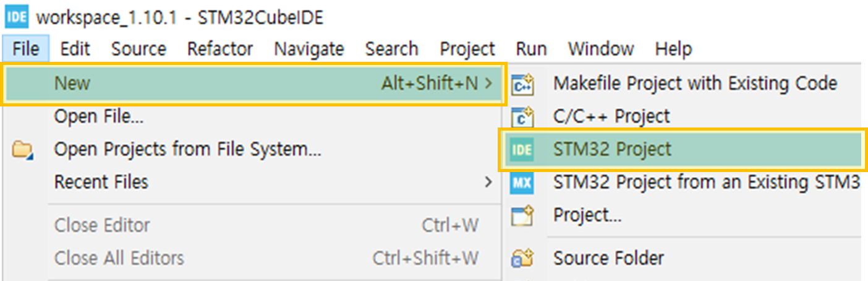This screenshot has height=281, width=868.
Task: Open the Run menu
Action: click(532, 49)
